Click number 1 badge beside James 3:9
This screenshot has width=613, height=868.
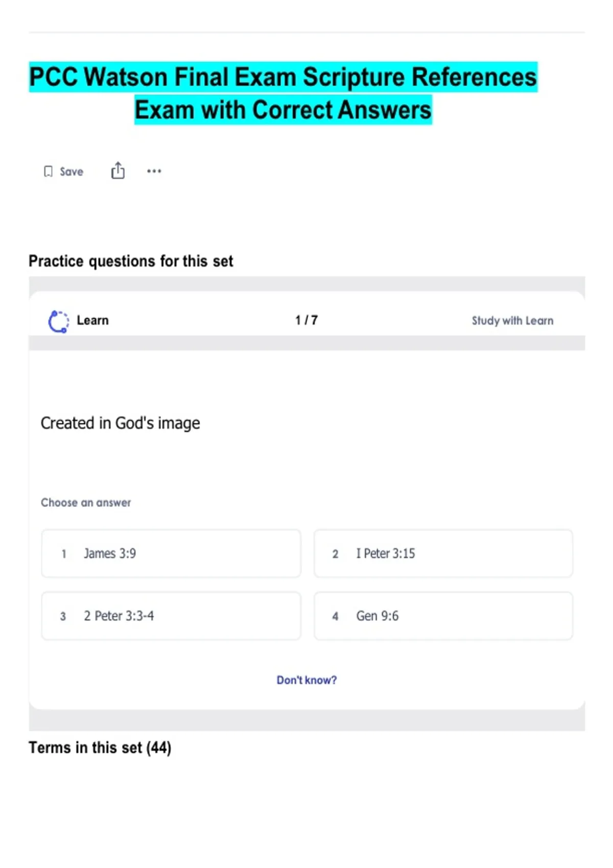(x=64, y=554)
